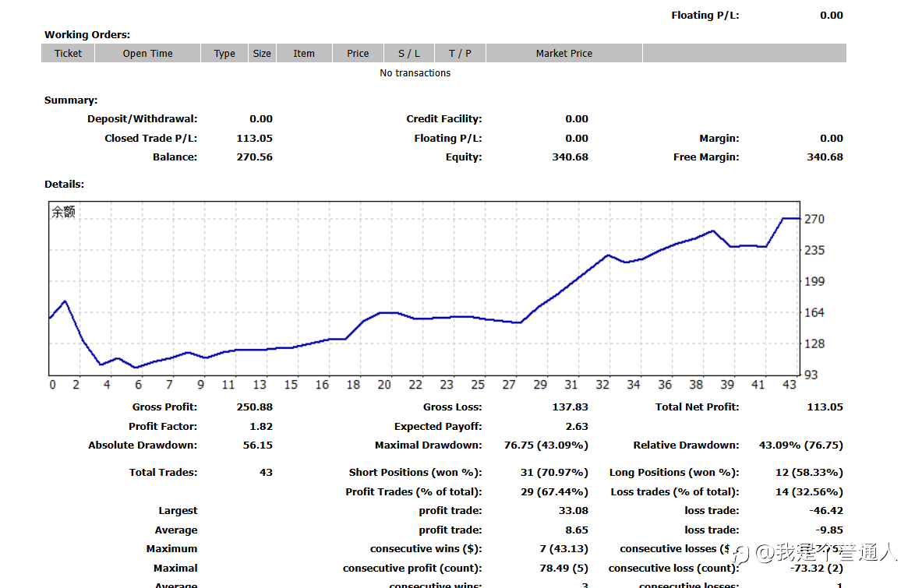Click the Working Orders heading
This screenshot has height=588, width=908.
pos(87,35)
